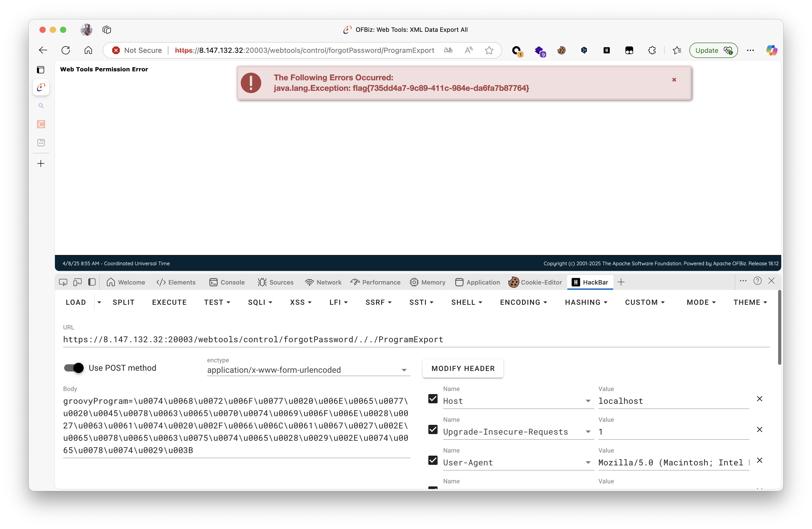Edit the Host value localhost field

click(x=673, y=401)
